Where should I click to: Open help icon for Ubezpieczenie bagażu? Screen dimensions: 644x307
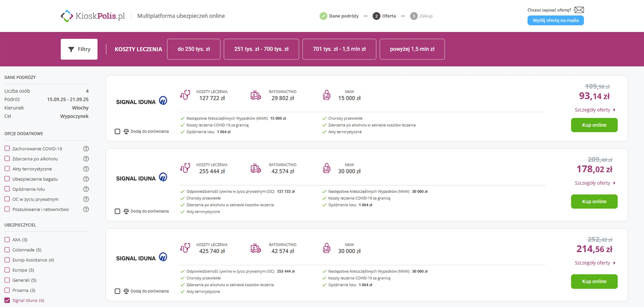[86, 179]
